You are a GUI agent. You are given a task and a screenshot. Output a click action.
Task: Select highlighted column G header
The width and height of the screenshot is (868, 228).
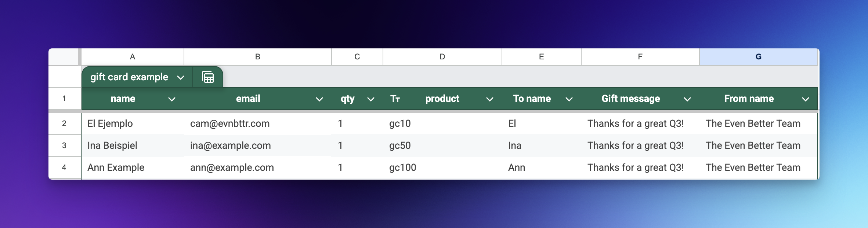click(x=759, y=57)
